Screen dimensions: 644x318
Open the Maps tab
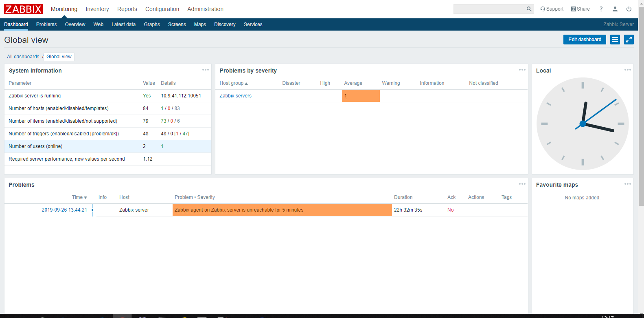(x=200, y=24)
